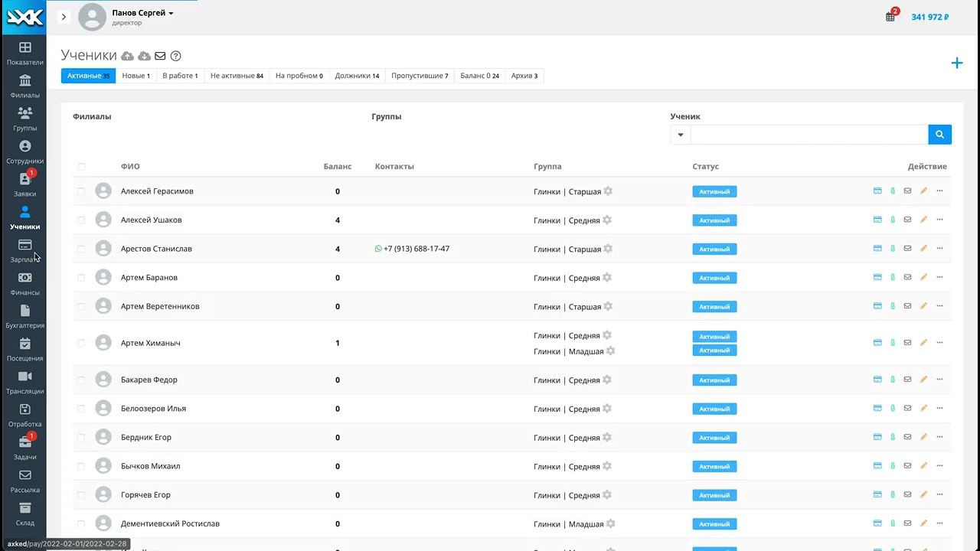This screenshot has height=551, width=980.
Task: Click avatar of Горячев Егор
Action: click(103, 495)
